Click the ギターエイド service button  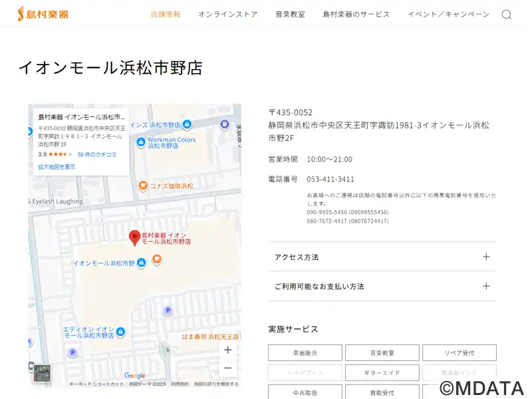click(x=382, y=373)
